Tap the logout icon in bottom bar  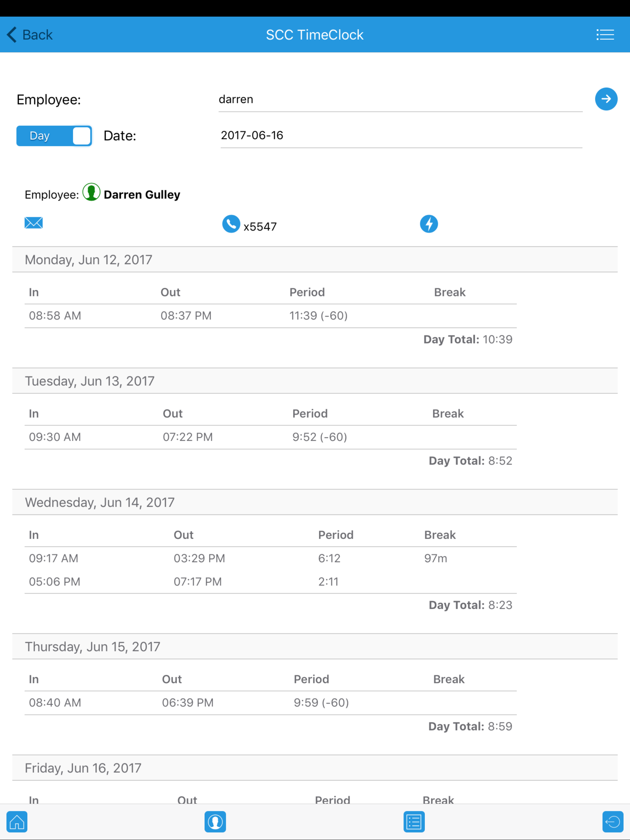tap(613, 822)
